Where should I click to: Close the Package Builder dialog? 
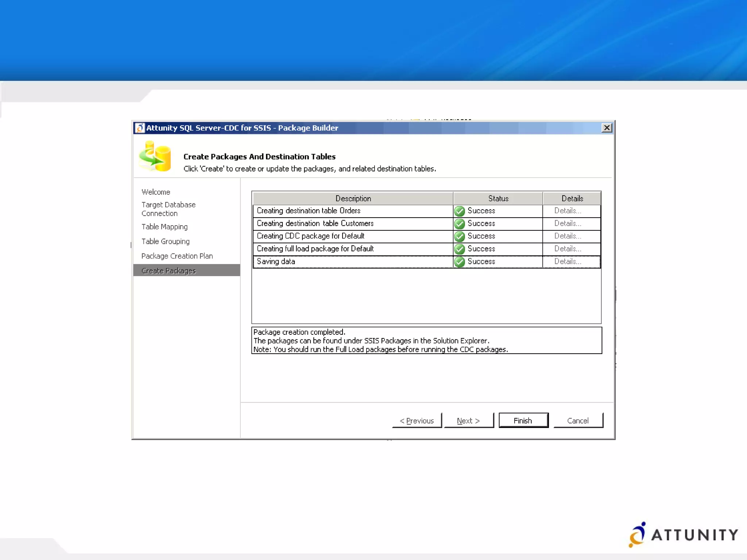pyautogui.click(x=607, y=128)
